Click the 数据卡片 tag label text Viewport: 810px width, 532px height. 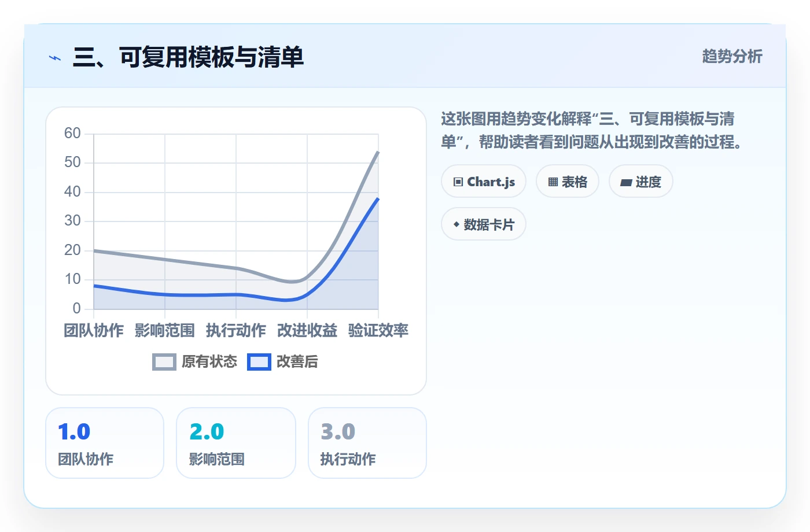pyautogui.click(x=489, y=224)
